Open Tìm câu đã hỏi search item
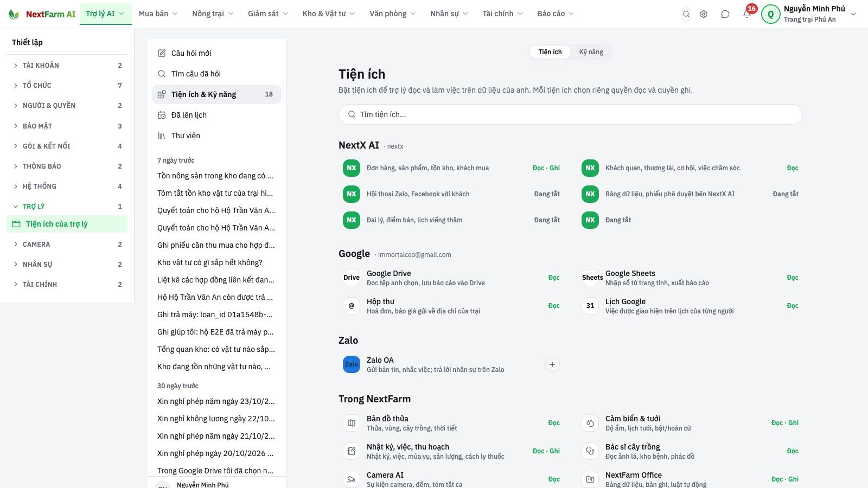This screenshot has width=868, height=488. (216, 74)
